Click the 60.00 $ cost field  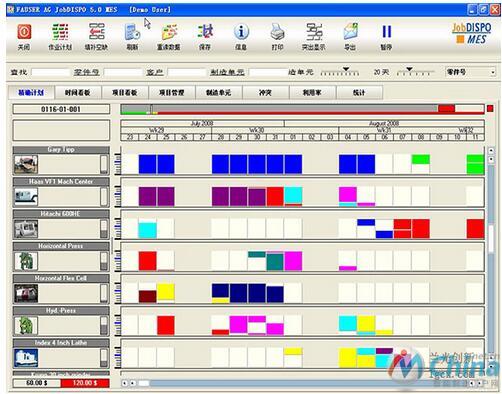(37, 383)
